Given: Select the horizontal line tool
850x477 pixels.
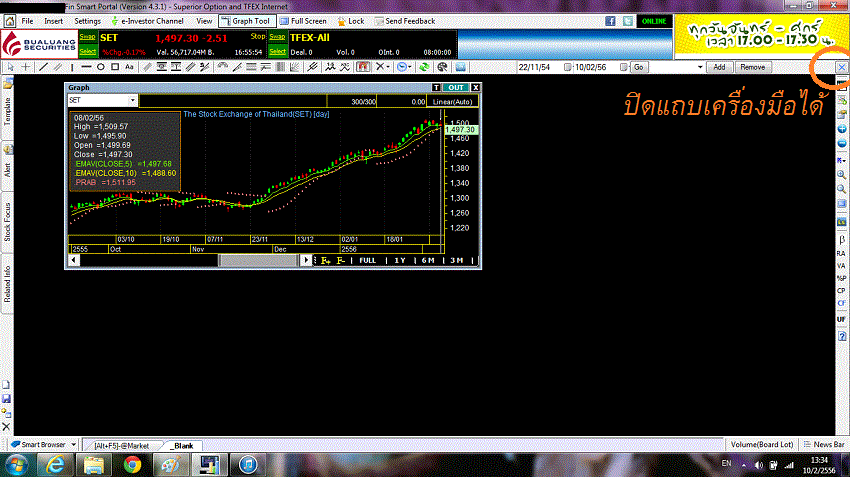Looking at the screenshot, I should point(86,67).
